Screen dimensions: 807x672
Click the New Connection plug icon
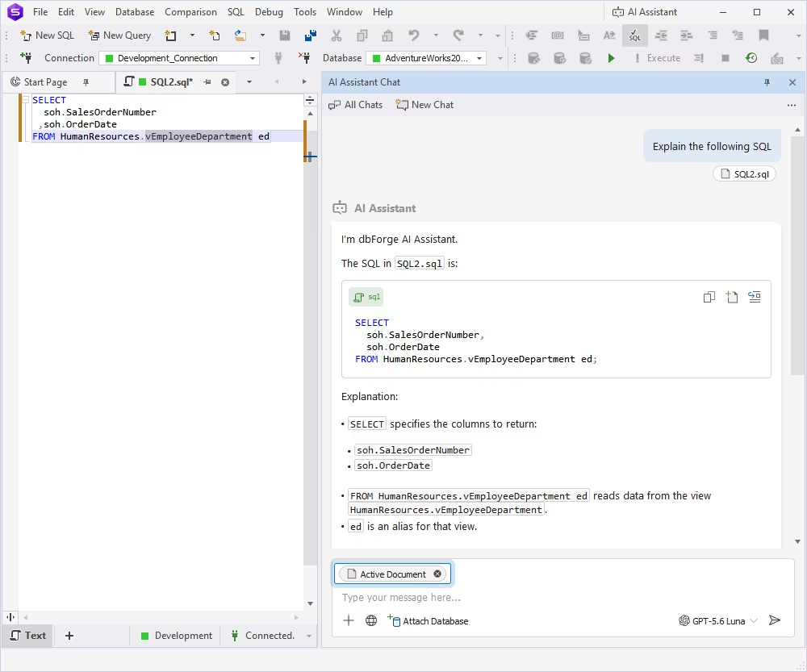[x=26, y=57]
